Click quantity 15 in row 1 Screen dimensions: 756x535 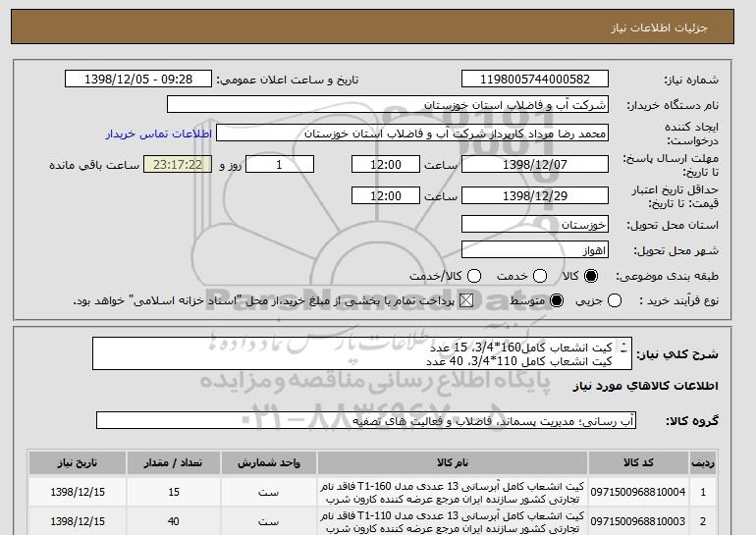[x=174, y=492]
